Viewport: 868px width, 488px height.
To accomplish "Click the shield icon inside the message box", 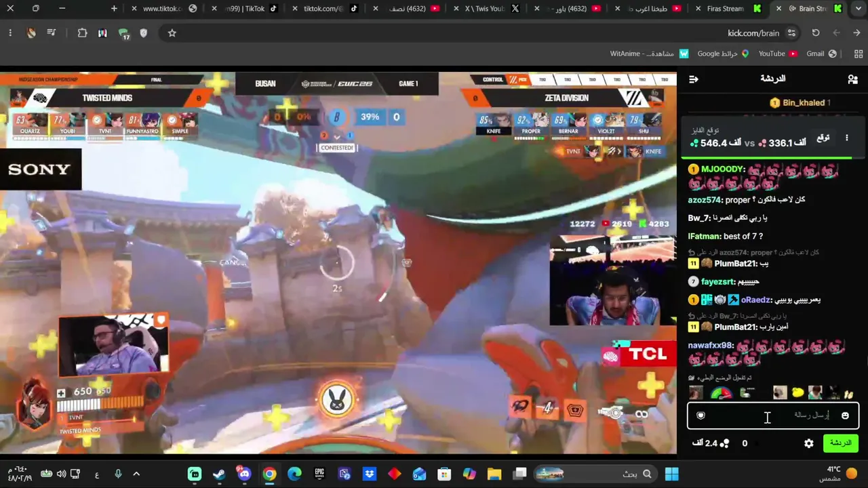I will pos(701,415).
